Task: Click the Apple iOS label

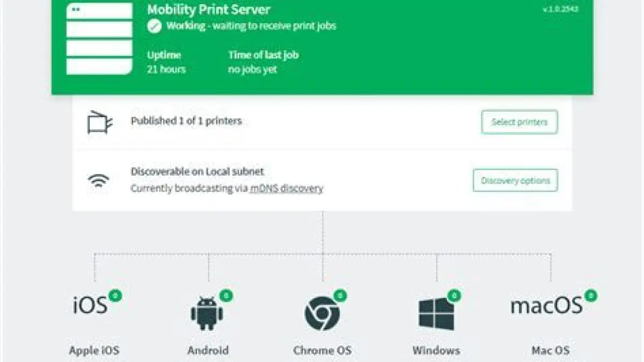Action: [94, 351]
